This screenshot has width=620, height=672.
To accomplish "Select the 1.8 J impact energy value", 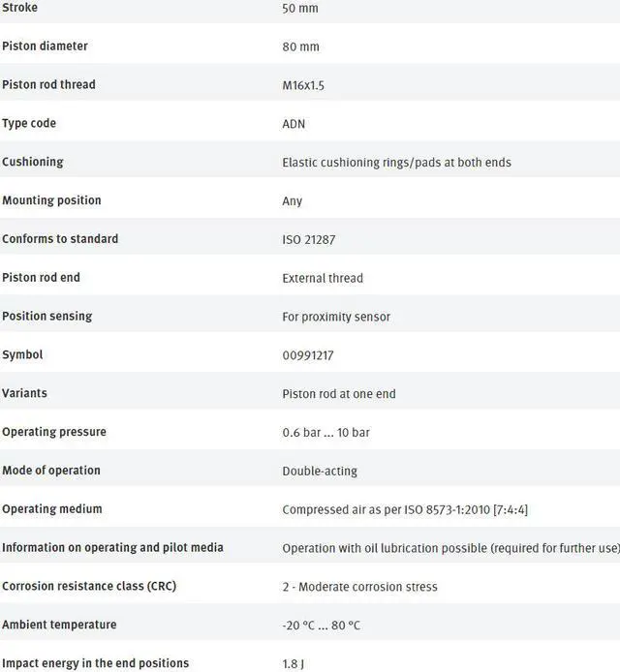I will (x=294, y=663).
